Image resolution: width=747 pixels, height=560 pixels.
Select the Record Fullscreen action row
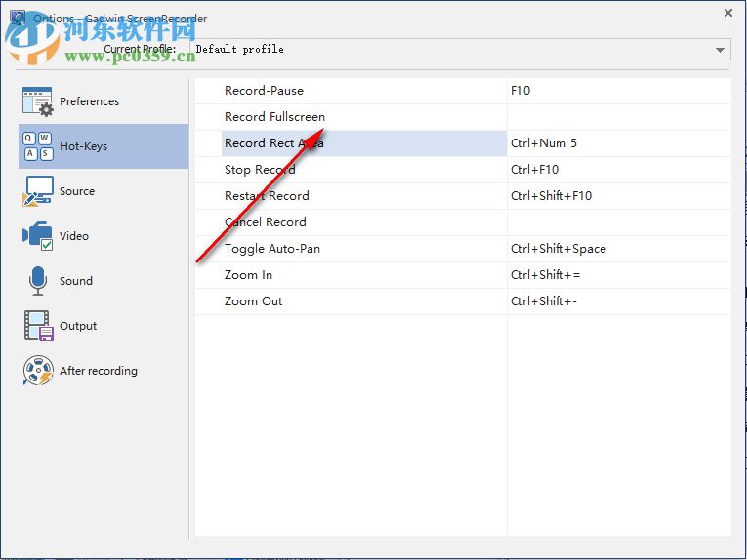351,117
